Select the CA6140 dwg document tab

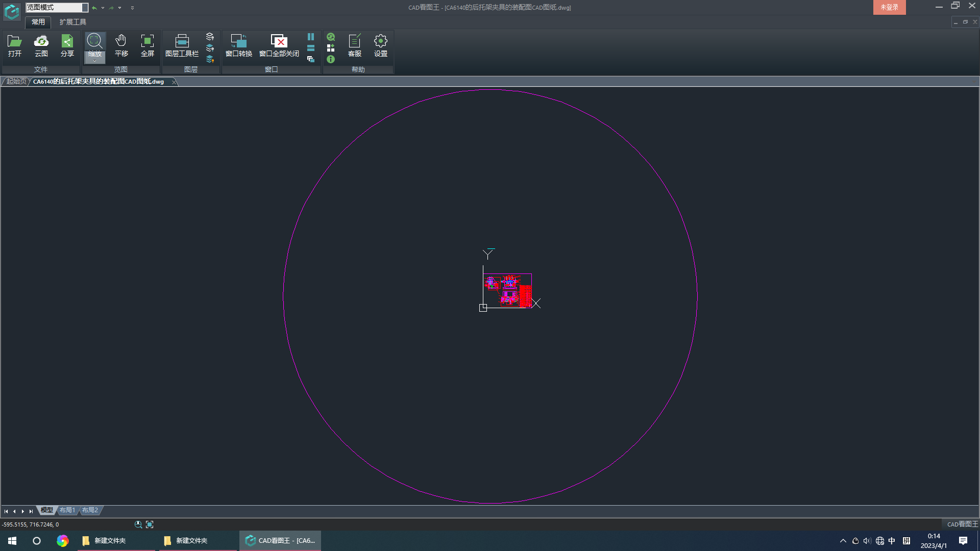coord(99,82)
